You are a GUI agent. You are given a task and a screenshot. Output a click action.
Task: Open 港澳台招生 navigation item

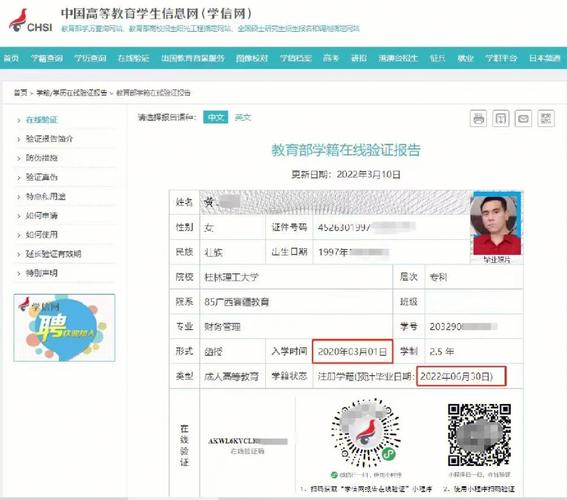pos(398,58)
